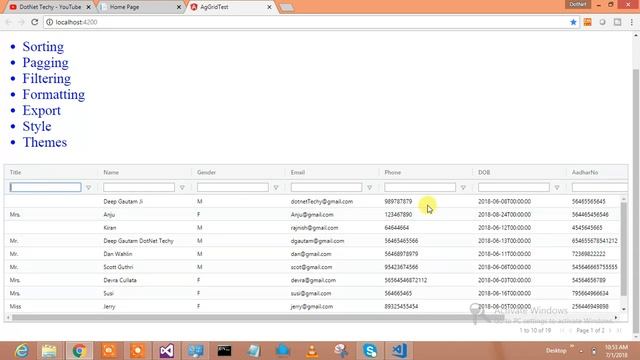Open File Explorer from the taskbar
640x360 pixels.
[49, 351]
